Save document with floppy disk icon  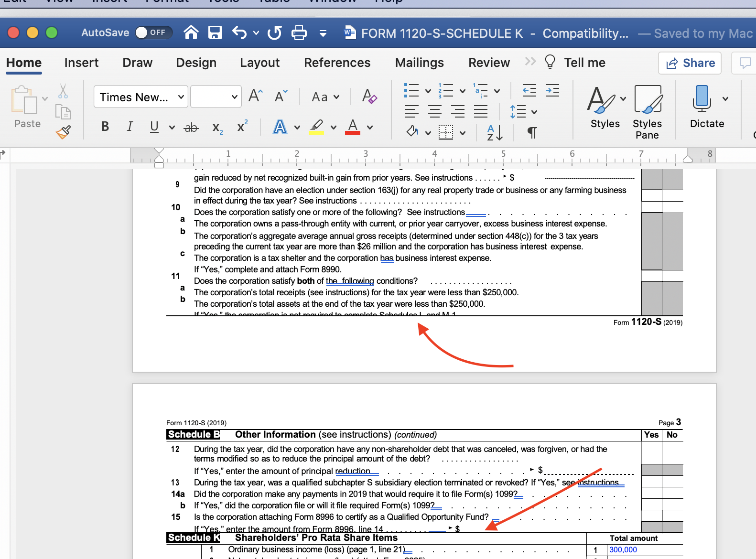pyautogui.click(x=215, y=32)
